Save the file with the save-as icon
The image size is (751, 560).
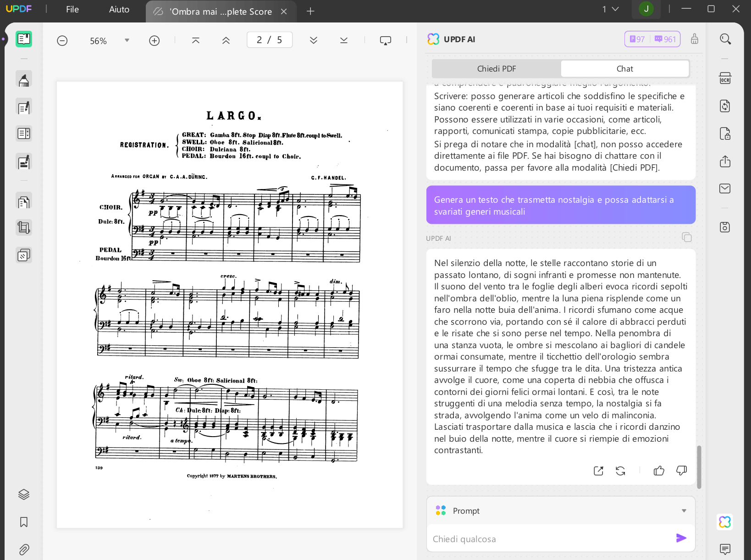(x=725, y=227)
